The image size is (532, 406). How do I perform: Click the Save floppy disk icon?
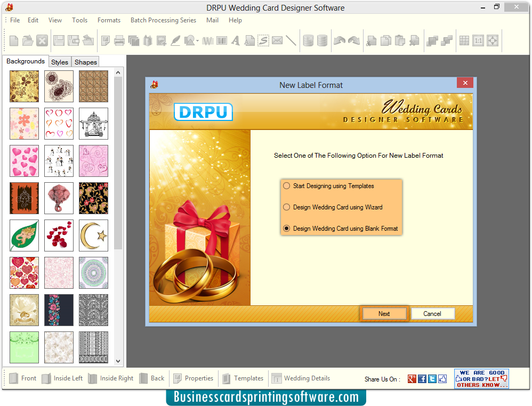(x=59, y=40)
